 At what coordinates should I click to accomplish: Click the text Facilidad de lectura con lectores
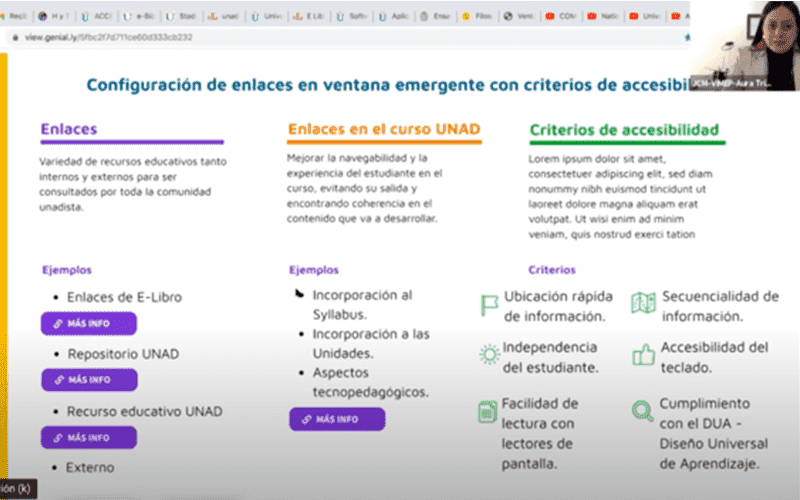(x=540, y=434)
